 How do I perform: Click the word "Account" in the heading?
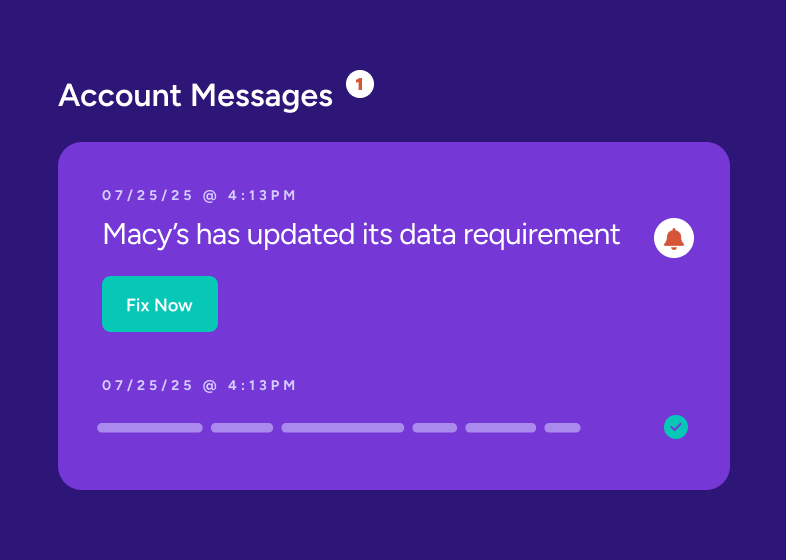120,96
